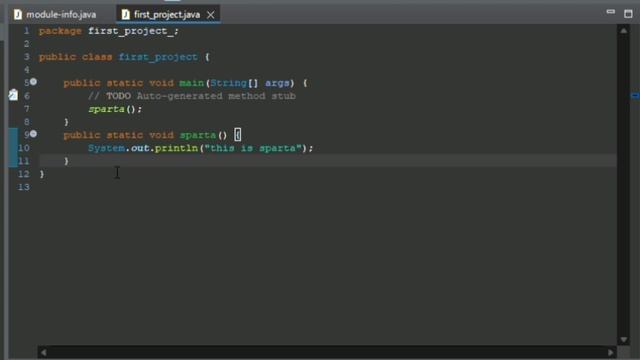Click the Java file icon on module-info.java tab
640x360 pixels.
18,15
